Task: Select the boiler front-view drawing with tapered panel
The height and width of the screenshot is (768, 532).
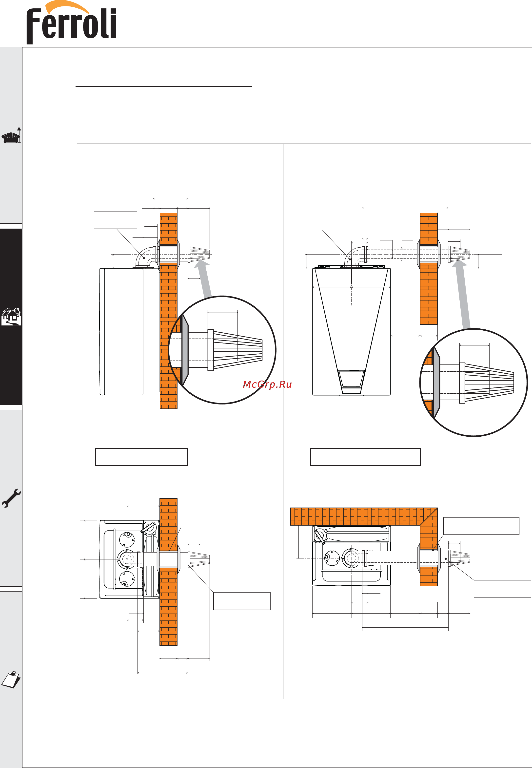Action: click(x=351, y=331)
